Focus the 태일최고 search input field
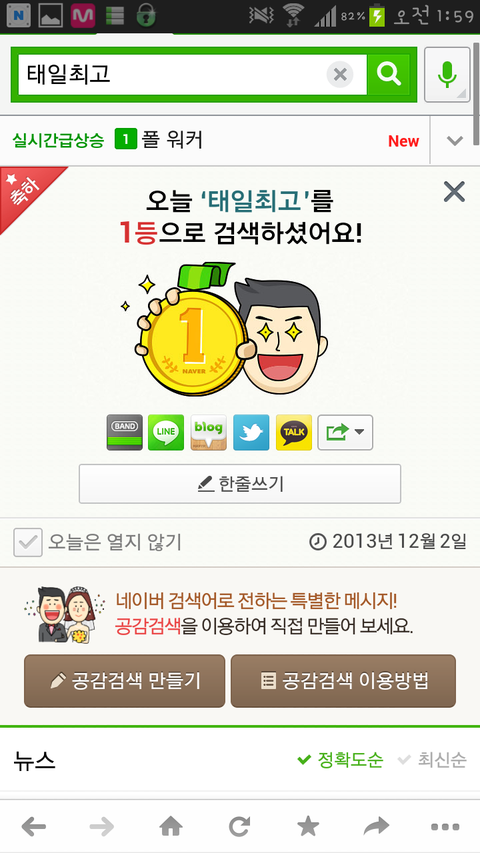The width and height of the screenshot is (480, 853). pos(171,75)
